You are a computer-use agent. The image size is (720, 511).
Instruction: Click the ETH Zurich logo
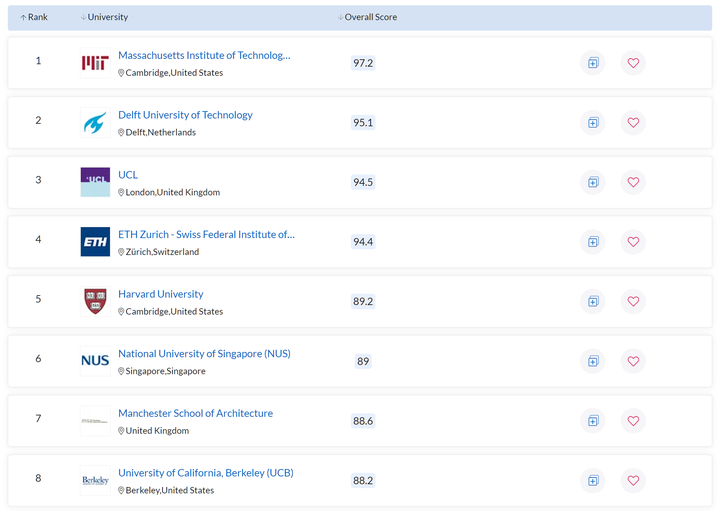coord(95,242)
